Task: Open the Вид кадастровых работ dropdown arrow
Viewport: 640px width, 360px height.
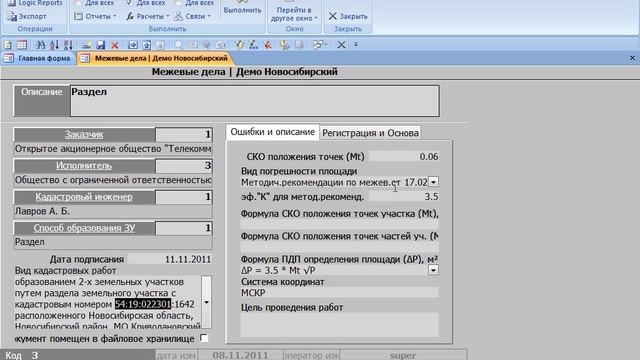Action: point(207,302)
